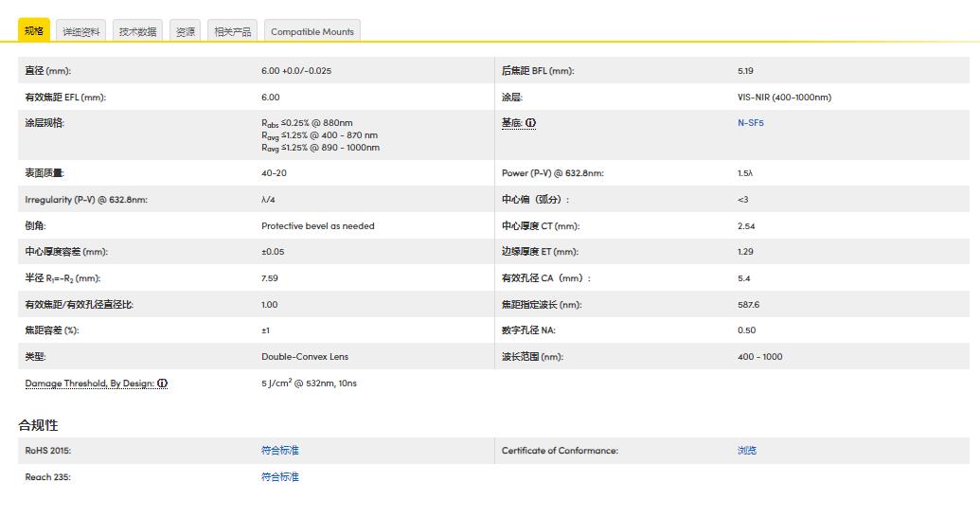Click the Double-Convex Lens type value
The height and width of the screenshot is (517, 980).
point(305,357)
